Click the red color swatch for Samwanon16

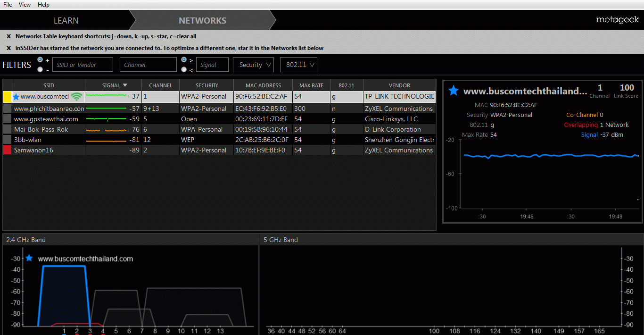(x=7, y=150)
